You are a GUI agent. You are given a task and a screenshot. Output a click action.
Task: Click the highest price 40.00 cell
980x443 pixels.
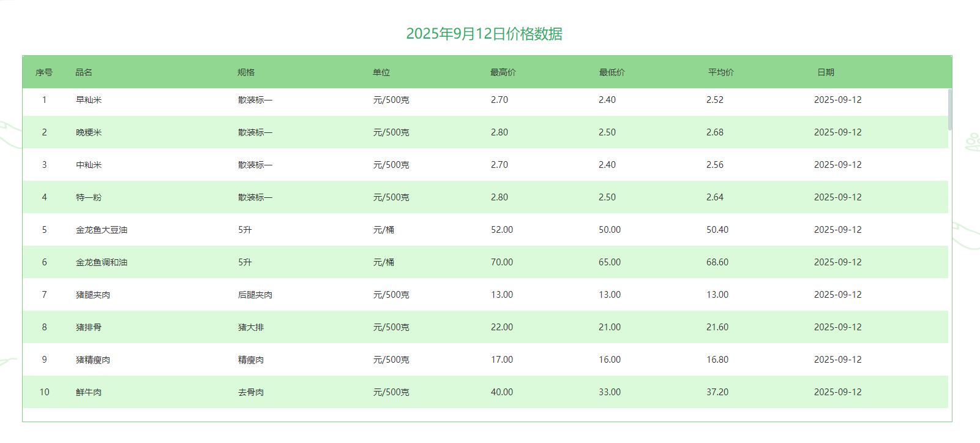(x=502, y=392)
